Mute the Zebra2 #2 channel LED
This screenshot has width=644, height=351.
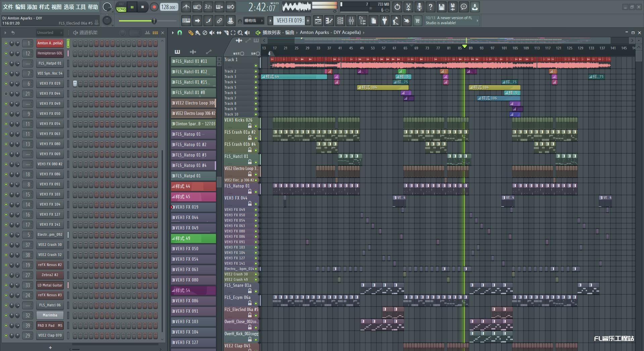(x=6, y=275)
